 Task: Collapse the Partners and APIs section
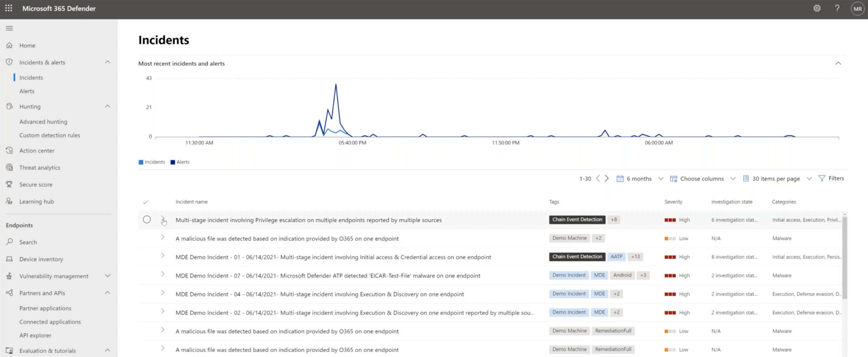point(108,292)
